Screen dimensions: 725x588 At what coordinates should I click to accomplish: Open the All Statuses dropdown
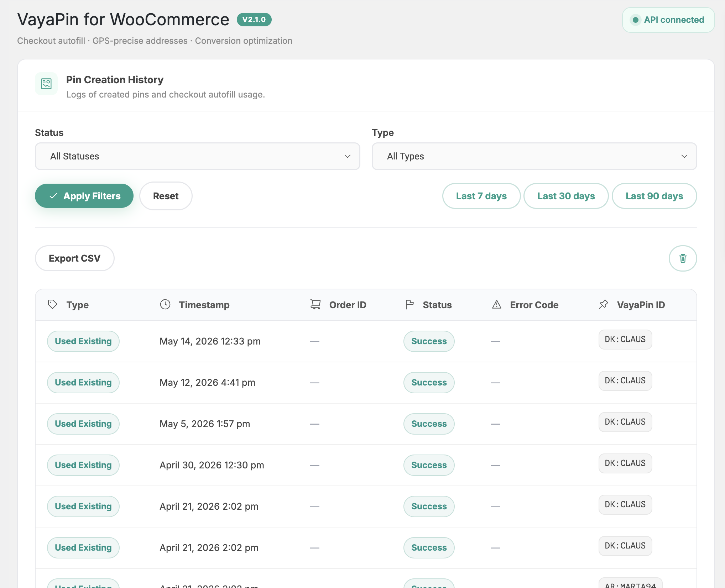pos(198,156)
